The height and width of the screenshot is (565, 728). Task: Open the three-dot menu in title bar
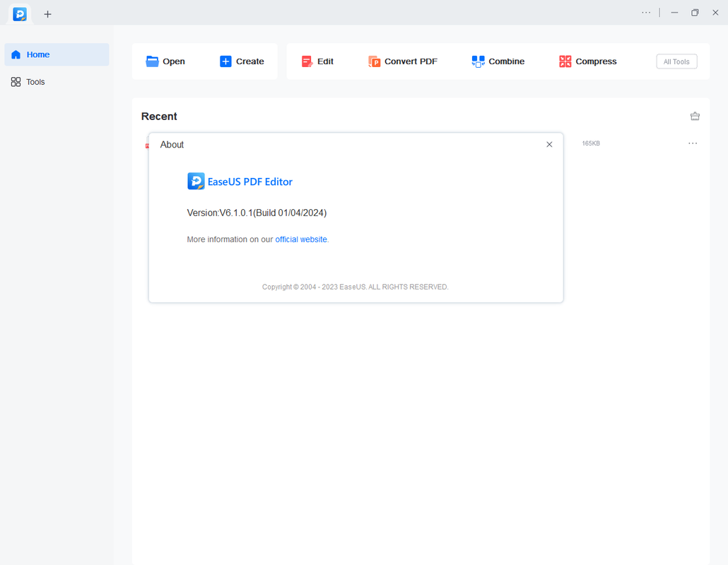point(646,13)
